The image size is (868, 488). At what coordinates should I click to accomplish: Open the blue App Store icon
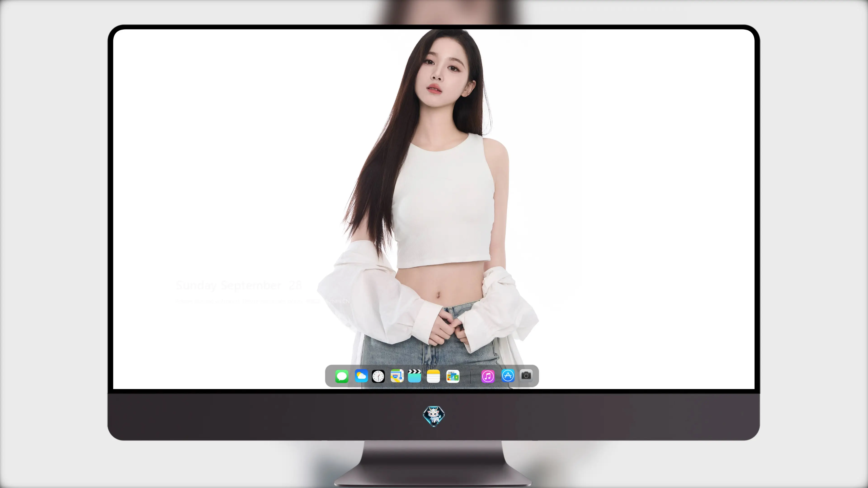click(508, 375)
